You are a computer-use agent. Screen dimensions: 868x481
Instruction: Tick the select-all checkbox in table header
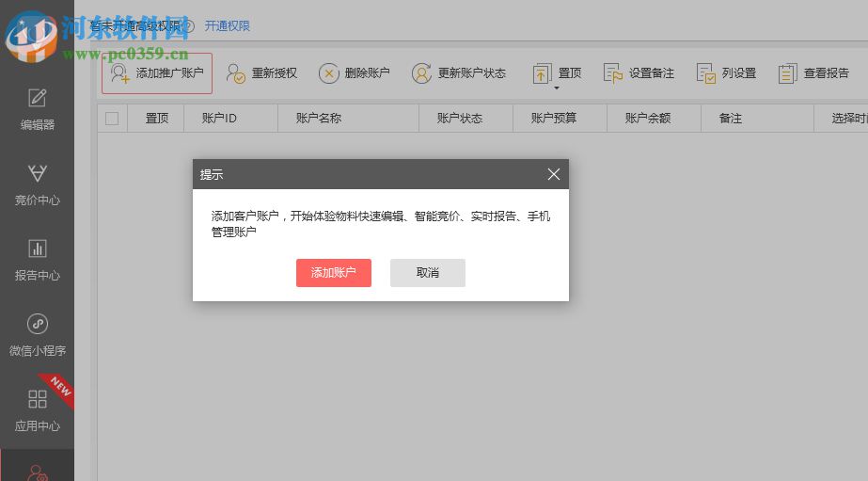click(112, 119)
